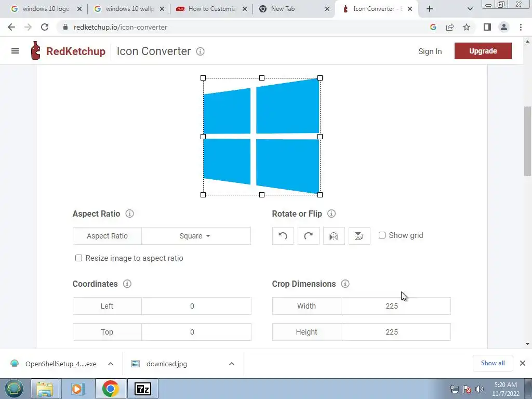
Task: Open Icon Converter info icon
Action: (200, 51)
